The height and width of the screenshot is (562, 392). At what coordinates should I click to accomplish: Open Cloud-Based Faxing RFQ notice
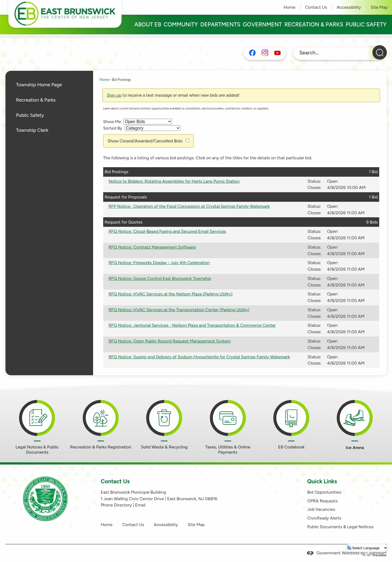[x=167, y=231]
